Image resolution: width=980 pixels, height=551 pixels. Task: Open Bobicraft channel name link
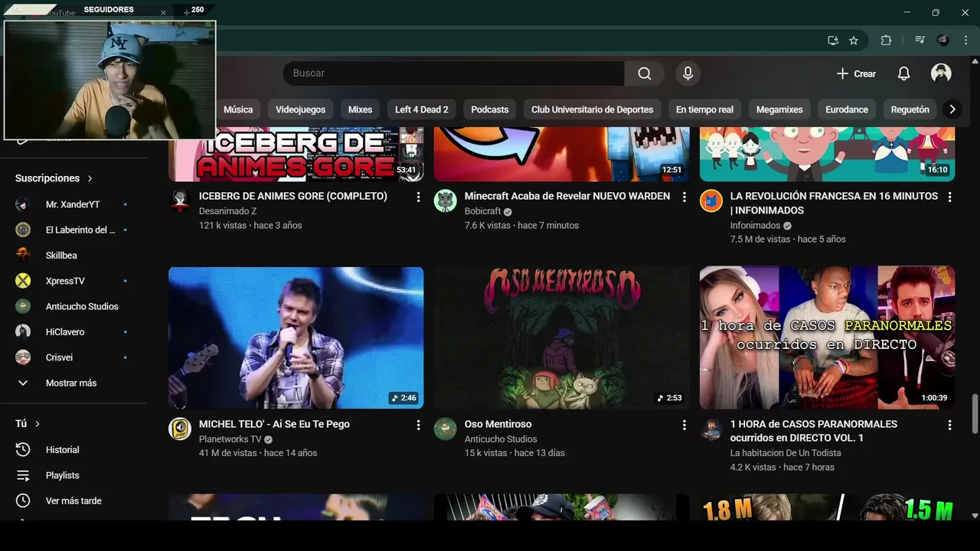pyautogui.click(x=482, y=211)
